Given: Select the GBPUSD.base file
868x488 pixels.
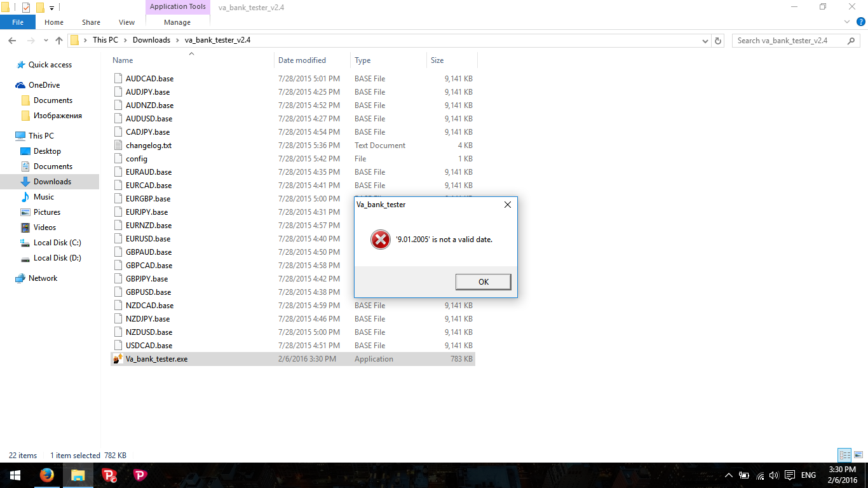Looking at the screenshot, I should click(x=148, y=292).
